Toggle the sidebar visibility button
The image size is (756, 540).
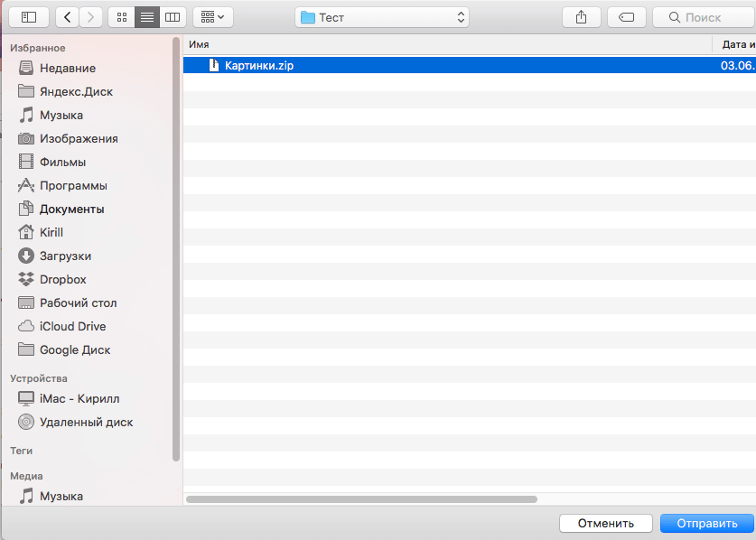tap(29, 17)
